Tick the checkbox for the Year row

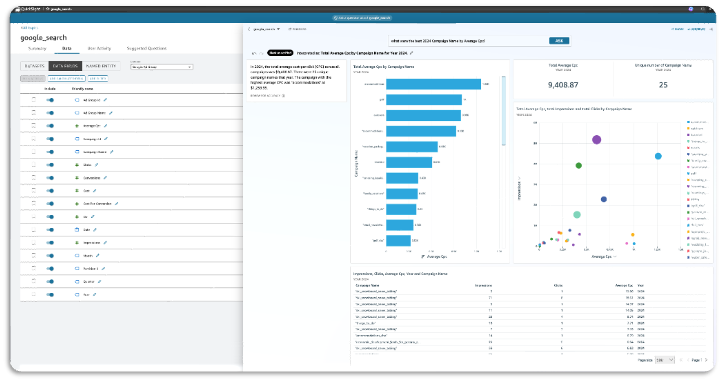click(34, 295)
